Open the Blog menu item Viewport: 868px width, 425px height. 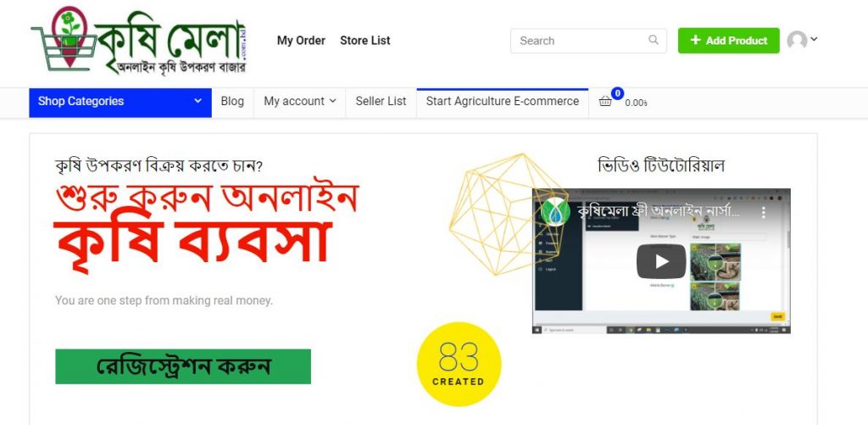click(x=232, y=102)
